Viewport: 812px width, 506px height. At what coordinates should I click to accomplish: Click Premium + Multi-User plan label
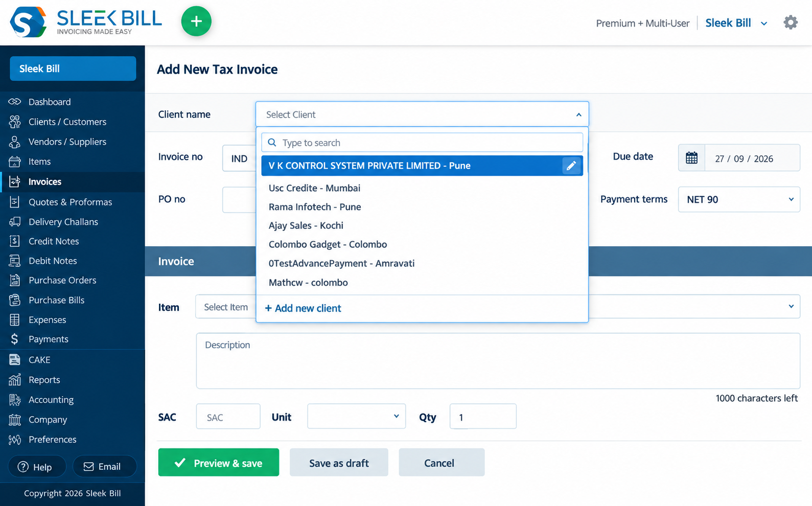click(642, 24)
